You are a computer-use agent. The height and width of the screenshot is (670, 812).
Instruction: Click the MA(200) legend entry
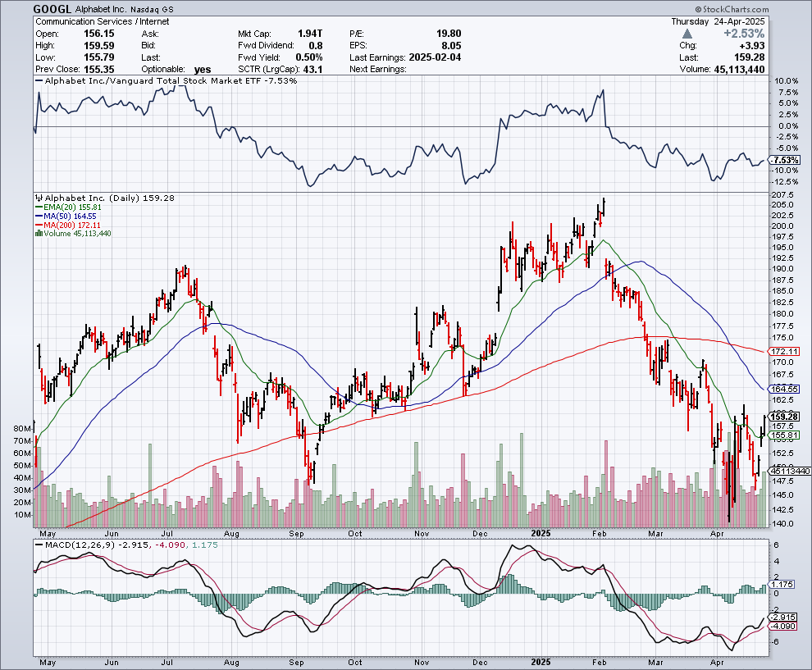click(67, 225)
